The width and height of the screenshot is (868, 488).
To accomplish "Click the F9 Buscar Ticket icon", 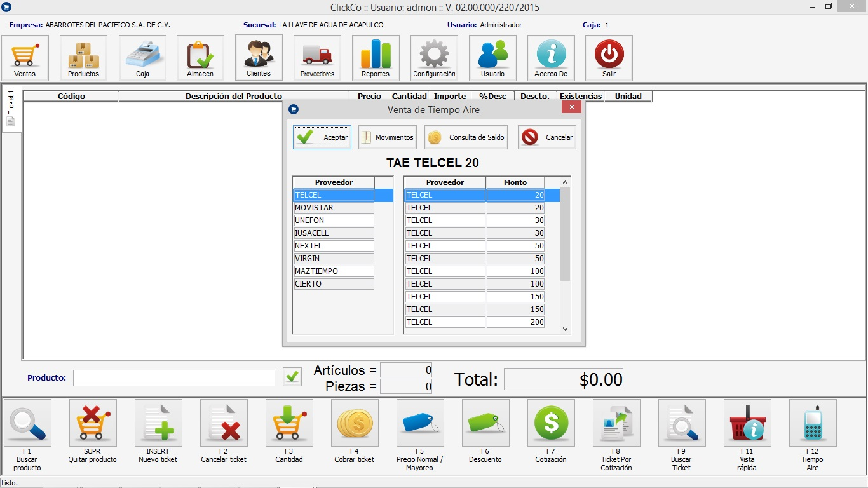I will pyautogui.click(x=682, y=423).
